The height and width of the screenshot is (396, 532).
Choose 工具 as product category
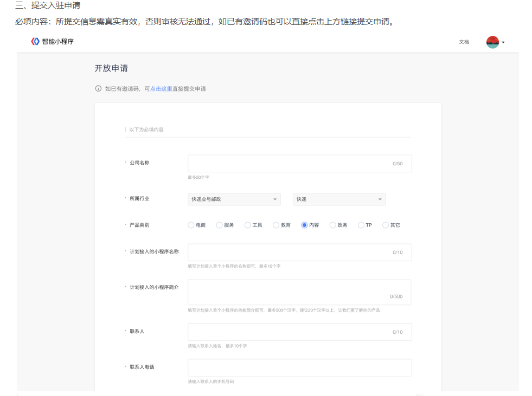coord(248,225)
